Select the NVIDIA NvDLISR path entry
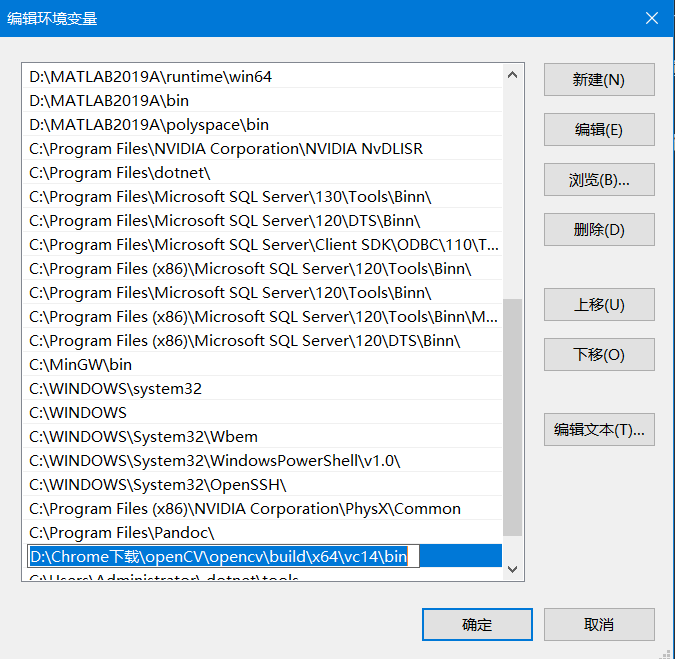 point(262,149)
